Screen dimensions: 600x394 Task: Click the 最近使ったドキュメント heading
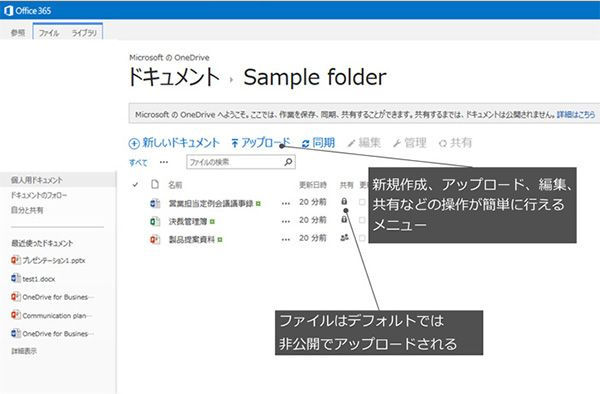tap(42, 243)
